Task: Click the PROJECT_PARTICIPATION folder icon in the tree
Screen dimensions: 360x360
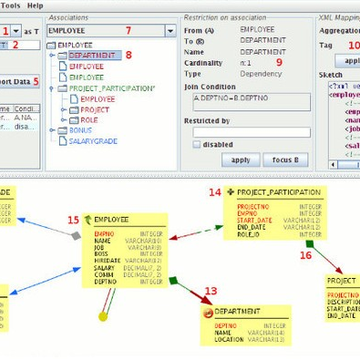Action: click(x=63, y=89)
